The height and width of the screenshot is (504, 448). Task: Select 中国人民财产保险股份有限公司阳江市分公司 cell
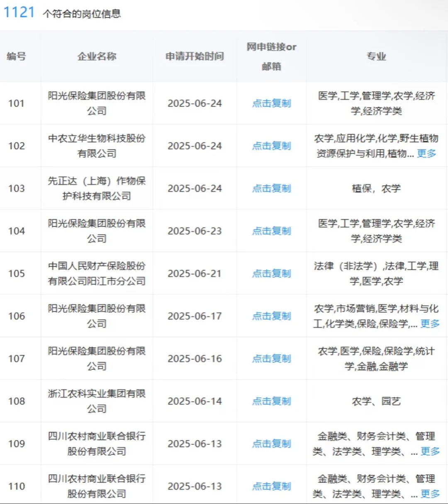point(97,274)
